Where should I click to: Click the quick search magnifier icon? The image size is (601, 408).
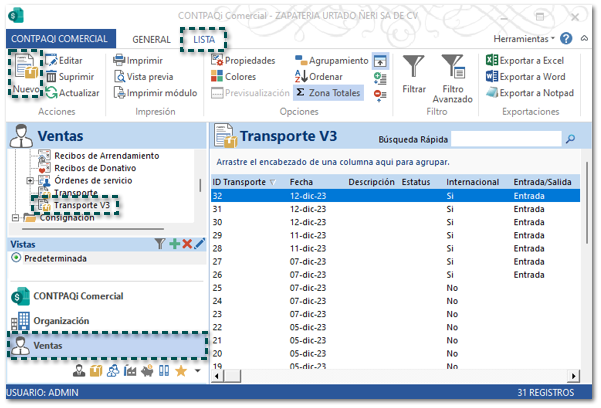[x=571, y=140]
